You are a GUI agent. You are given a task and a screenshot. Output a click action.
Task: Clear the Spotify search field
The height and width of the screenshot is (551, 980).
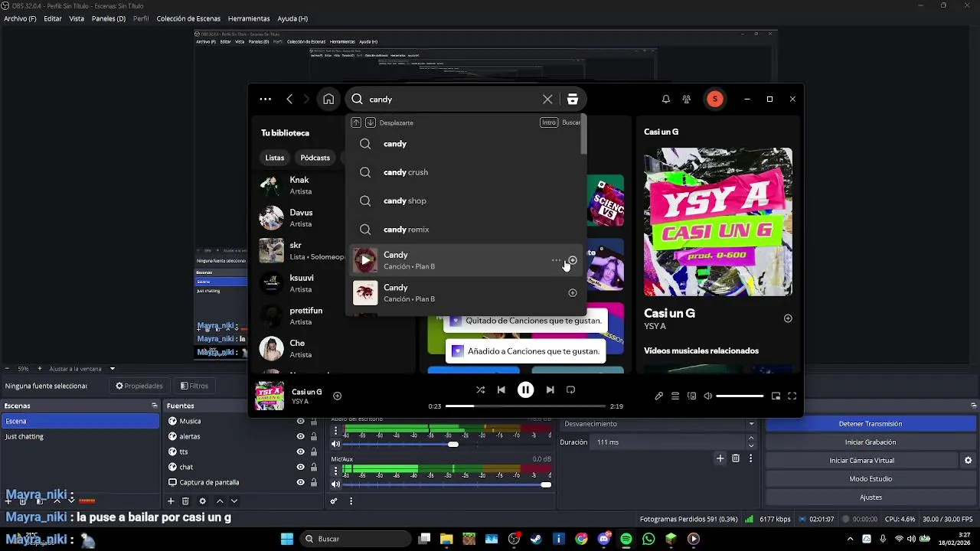(x=547, y=99)
